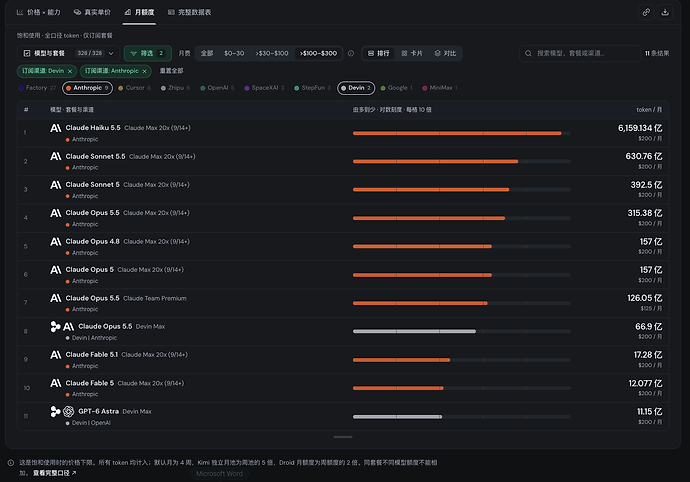Switch to 卡片 card view
This screenshot has height=482, width=690.
(x=412, y=53)
